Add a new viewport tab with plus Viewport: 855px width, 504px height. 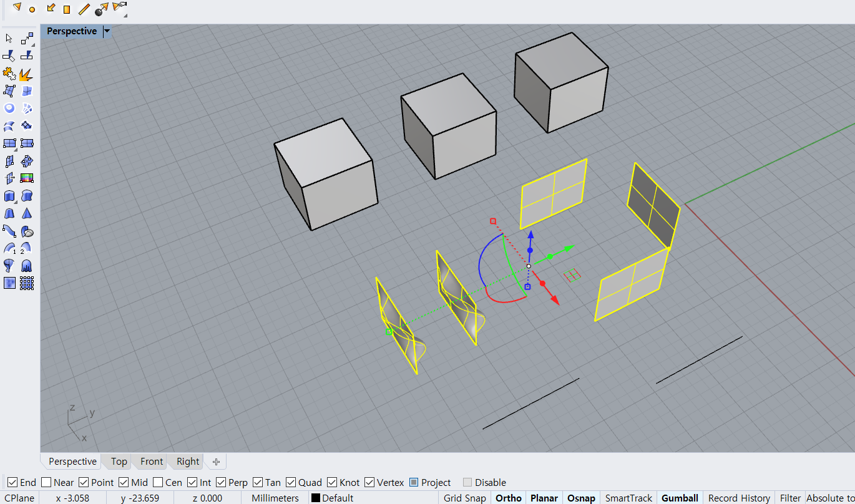(x=216, y=462)
